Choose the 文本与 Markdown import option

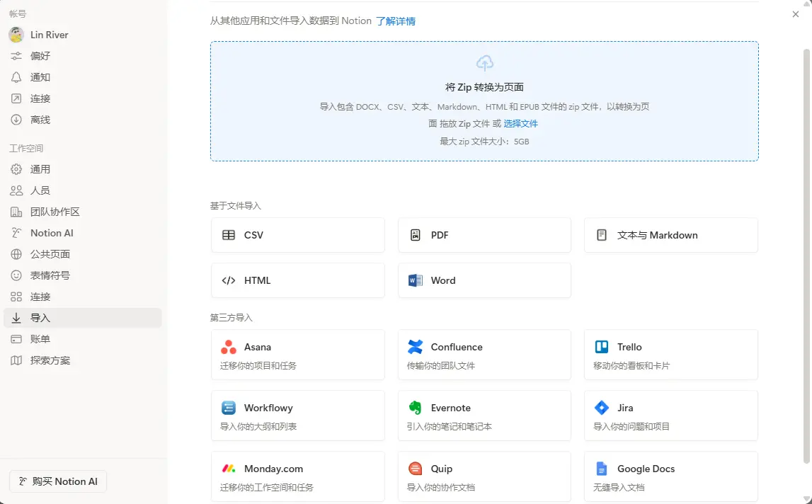(x=671, y=235)
